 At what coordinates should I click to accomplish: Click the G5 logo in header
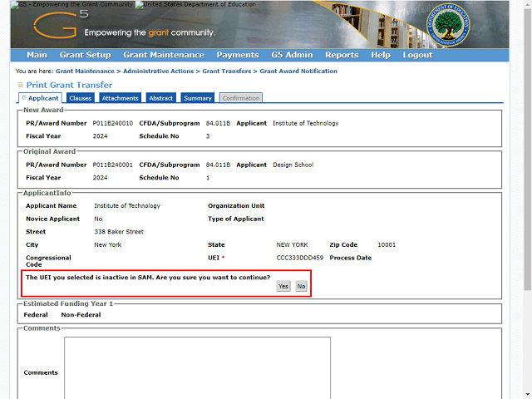tap(61, 24)
